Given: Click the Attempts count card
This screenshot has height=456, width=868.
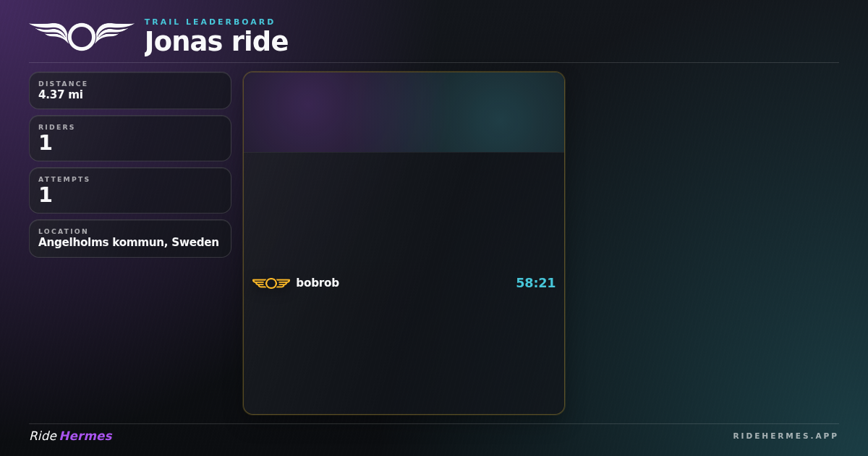Looking at the screenshot, I should [x=130, y=190].
